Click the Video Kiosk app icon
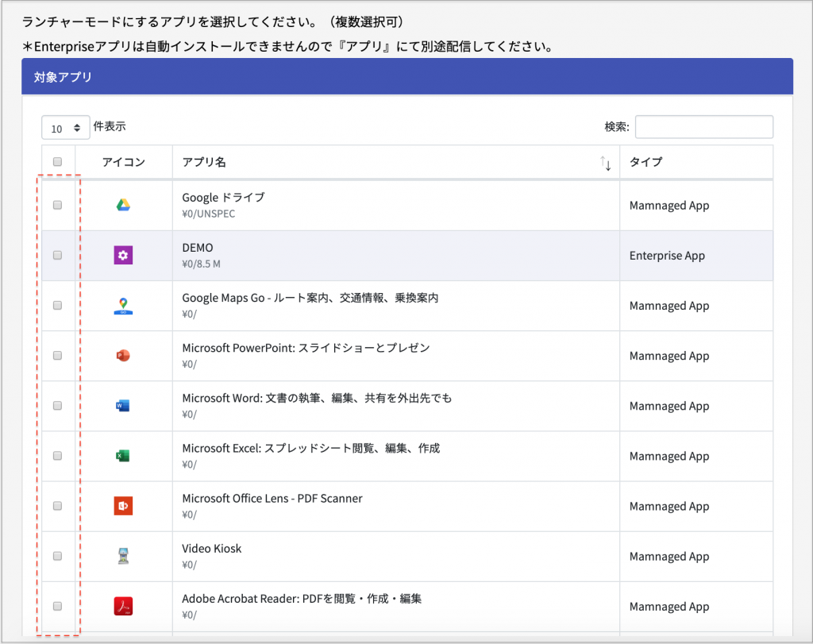The height and width of the screenshot is (644, 813). tap(123, 556)
